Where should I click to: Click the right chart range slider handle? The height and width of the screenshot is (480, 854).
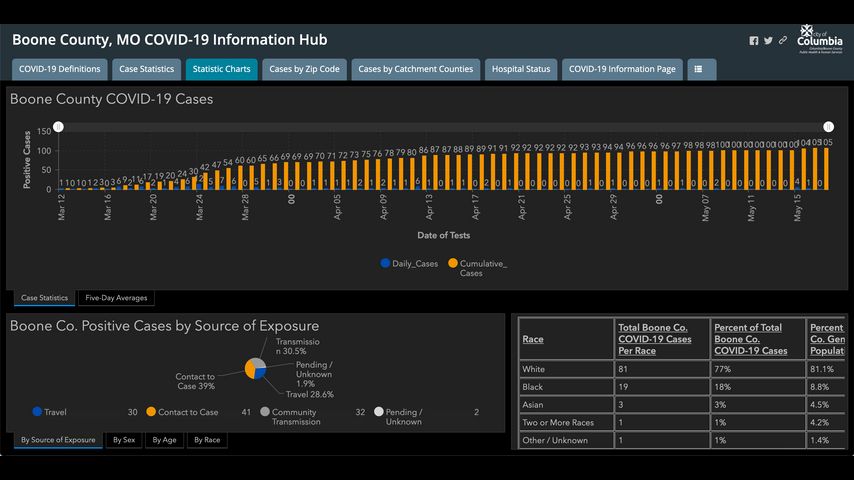point(828,127)
